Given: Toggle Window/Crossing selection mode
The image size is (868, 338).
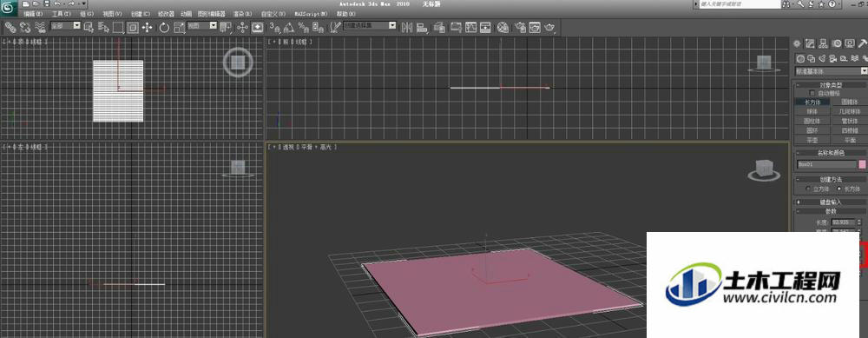Looking at the screenshot, I should click(x=132, y=27).
